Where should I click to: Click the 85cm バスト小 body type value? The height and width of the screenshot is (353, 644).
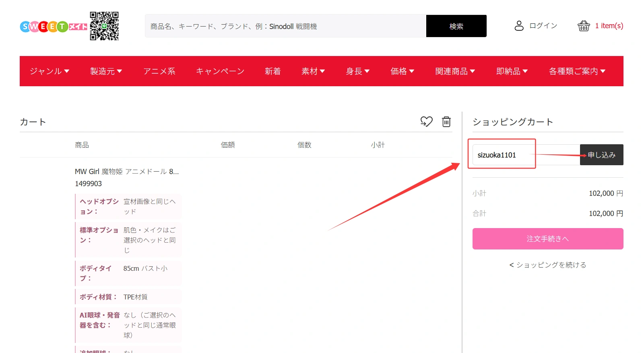(x=145, y=268)
